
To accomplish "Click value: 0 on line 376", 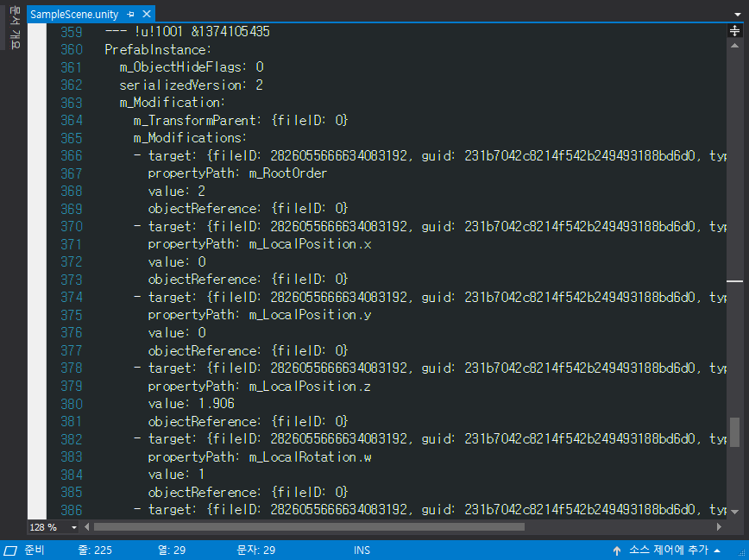I will (177, 332).
